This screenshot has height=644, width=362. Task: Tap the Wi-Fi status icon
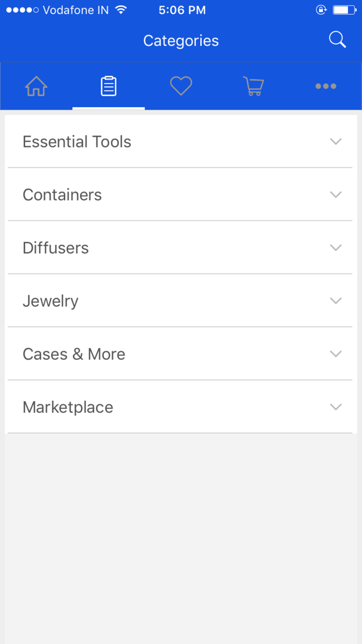point(121,10)
